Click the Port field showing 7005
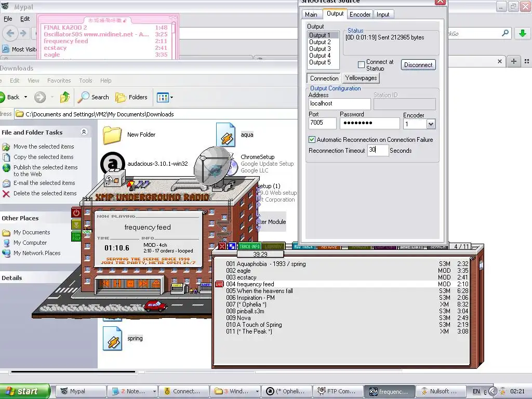 pos(322,123)
